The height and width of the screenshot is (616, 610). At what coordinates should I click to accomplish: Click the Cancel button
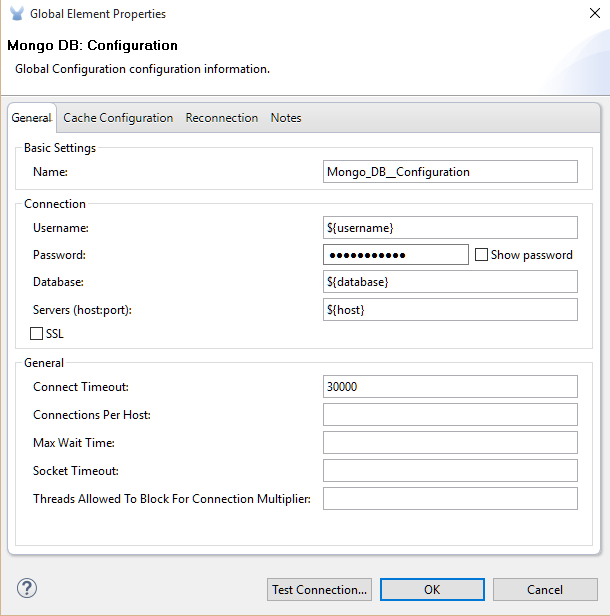[545, 589]
